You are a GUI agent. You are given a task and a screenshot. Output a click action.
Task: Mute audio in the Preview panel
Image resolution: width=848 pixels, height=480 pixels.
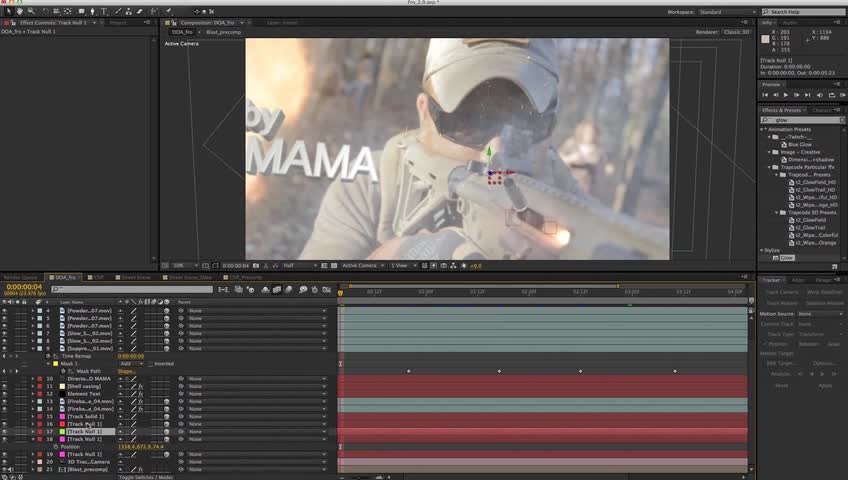pyautogui.click(x=820, y=95)
